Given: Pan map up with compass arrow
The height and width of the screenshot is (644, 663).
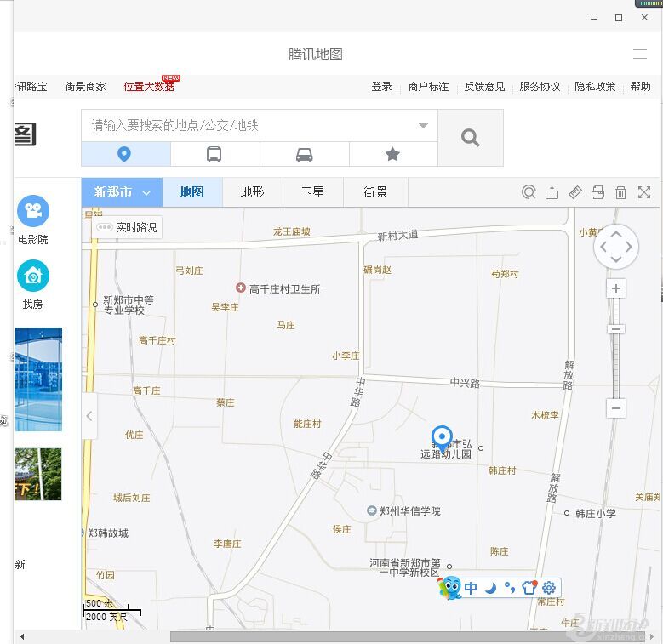Looking at the screenshot, I should (x=616, y=234).
